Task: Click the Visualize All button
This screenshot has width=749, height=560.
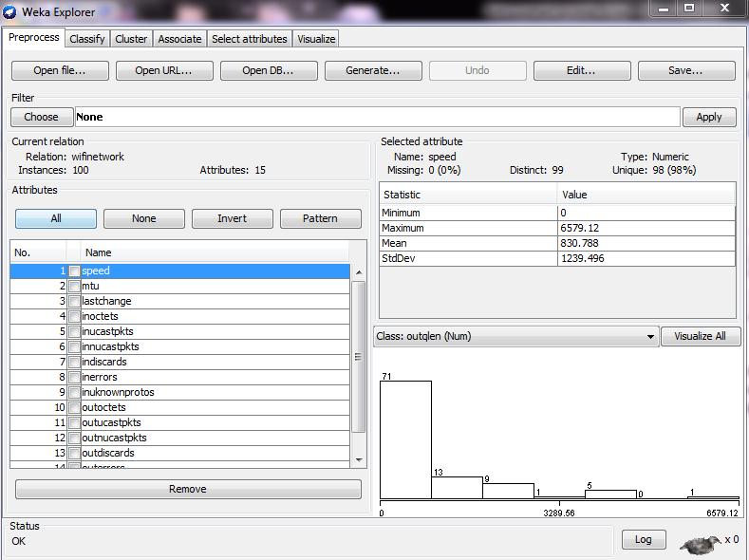Action: pyautogui.click(x=701, y=336)
